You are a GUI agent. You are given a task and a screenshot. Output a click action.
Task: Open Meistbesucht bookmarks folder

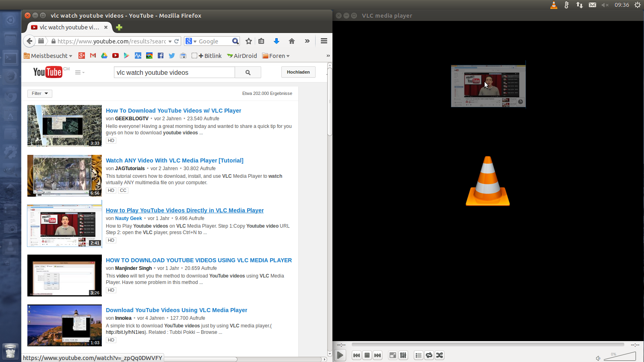48,56
